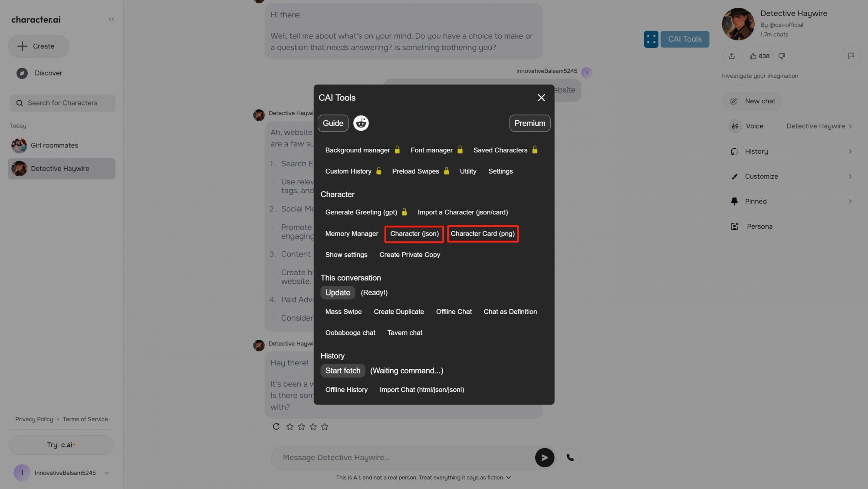This screenshot has height=489, width=868.
Task: Click the Detective Haywire profile avatar
Action: [x=738, y=24]
